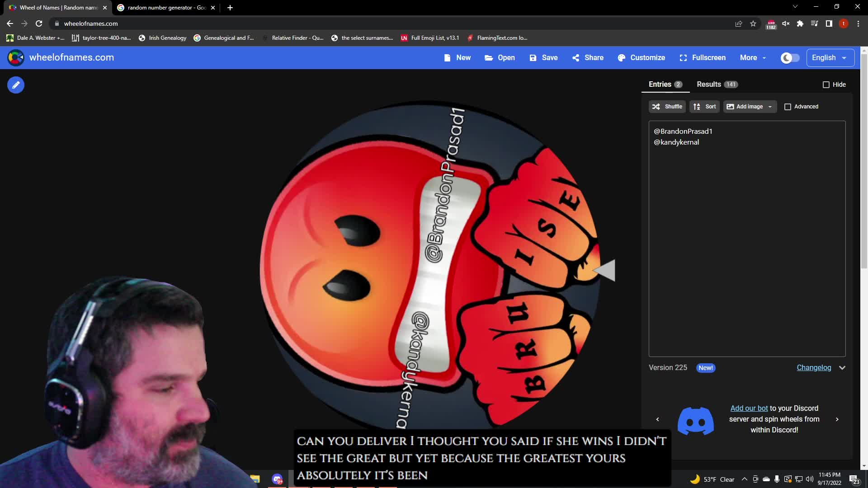Viewport: 868px width, 488px height.
Task: Open the Changelog link
Action: 814,368
